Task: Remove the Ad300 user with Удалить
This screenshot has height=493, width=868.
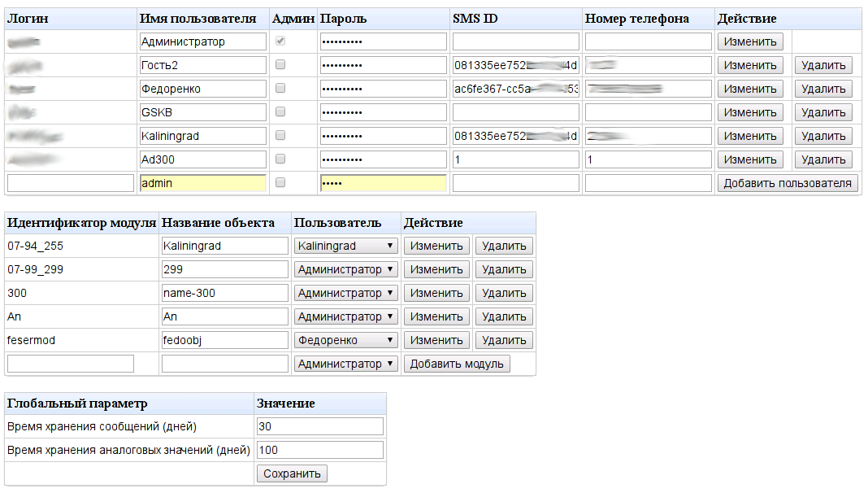Action: tap(823, 159)
